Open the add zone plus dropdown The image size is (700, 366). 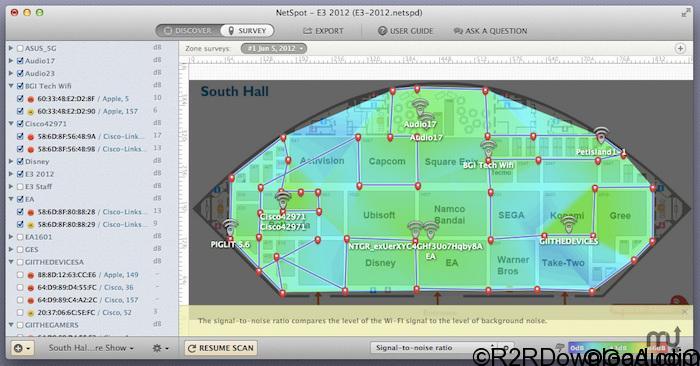pyautogui.click(x=22, y=348)
